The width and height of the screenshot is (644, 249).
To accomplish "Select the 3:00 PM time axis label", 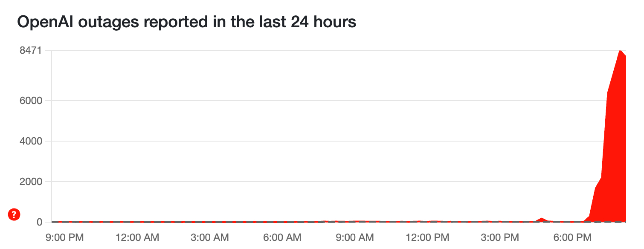I will coord(500,237).
